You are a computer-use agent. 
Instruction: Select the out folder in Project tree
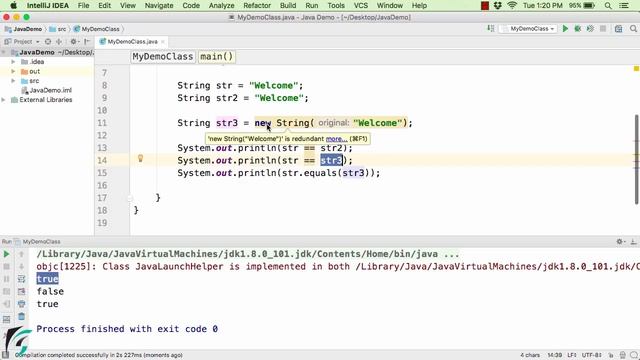pos(31,71)
